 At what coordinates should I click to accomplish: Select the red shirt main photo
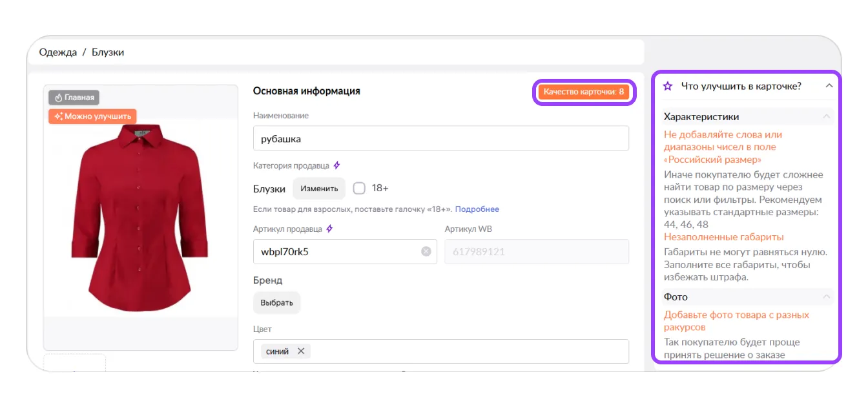(x=141, y=218)
